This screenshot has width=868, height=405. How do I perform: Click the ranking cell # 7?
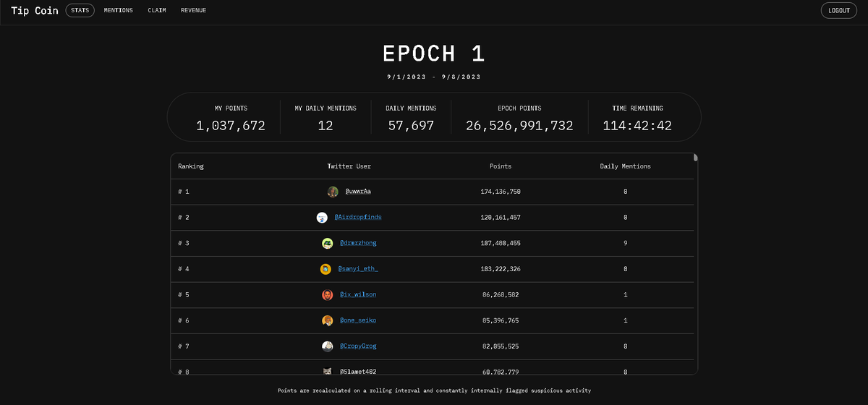184,346
